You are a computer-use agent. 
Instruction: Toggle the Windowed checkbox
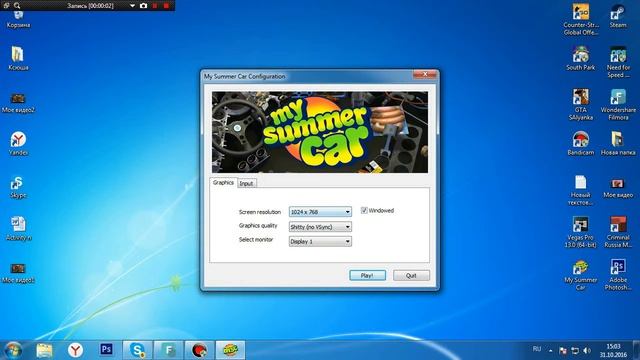(x=364, y=211)
